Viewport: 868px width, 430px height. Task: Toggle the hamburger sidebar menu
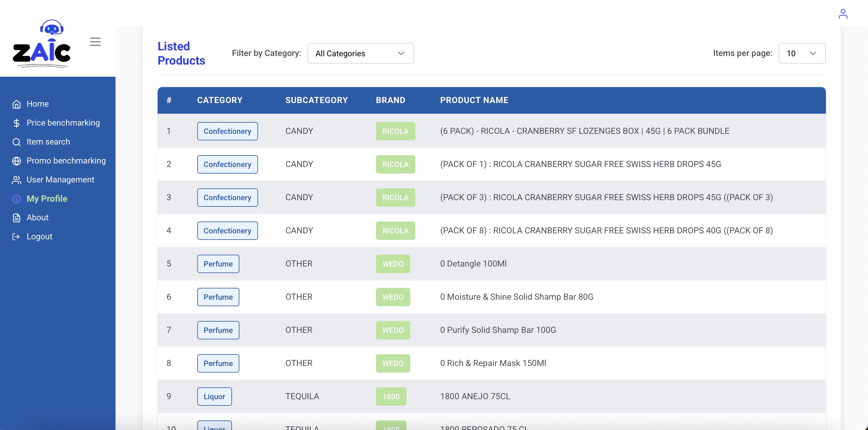95,42
